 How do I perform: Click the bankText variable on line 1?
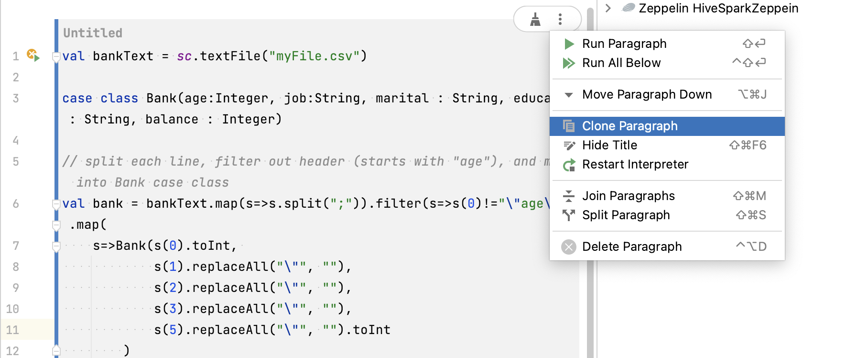(x=123, y=56)
